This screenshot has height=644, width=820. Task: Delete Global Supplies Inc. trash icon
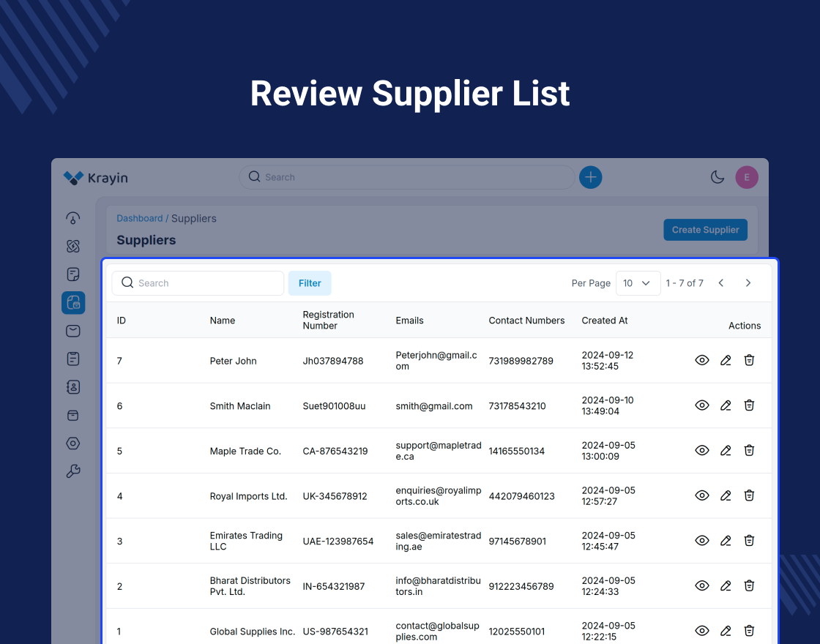click(750, 630)
